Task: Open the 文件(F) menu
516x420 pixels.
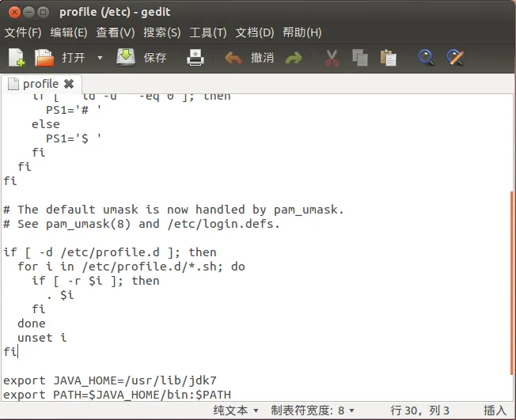Action: pyautogui.click(x=23, y=32)
